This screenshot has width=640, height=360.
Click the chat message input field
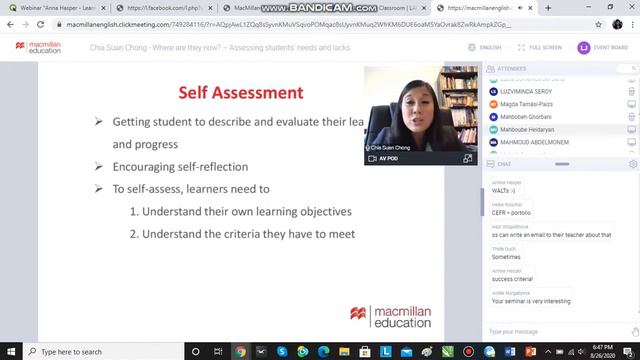tap(557, 332)
